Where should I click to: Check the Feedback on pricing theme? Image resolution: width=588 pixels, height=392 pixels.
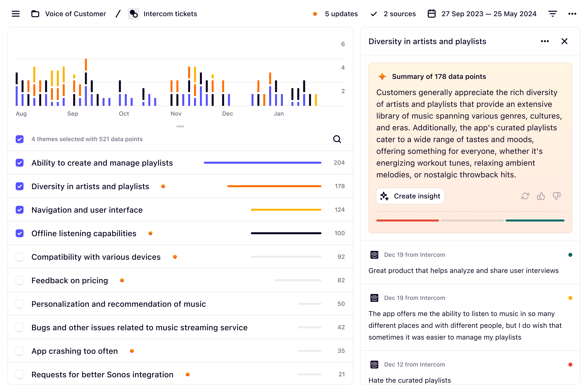click(x=20, y=280)
